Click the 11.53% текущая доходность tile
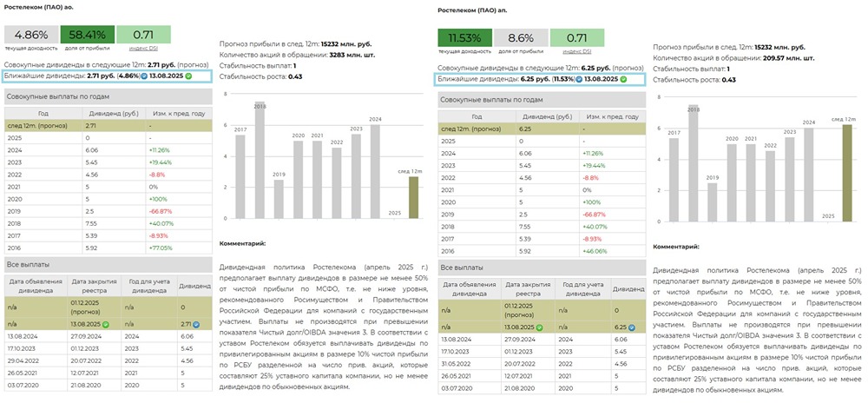 coord(464,38)
